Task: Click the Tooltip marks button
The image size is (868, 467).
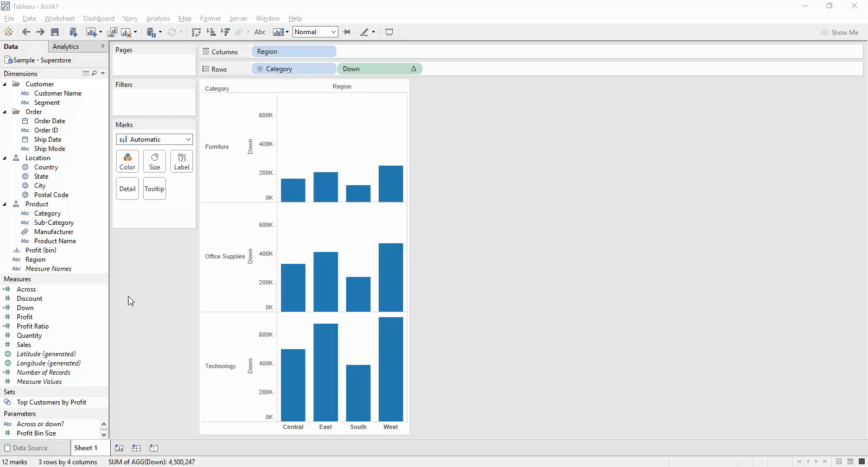Action: coord(155,189)
